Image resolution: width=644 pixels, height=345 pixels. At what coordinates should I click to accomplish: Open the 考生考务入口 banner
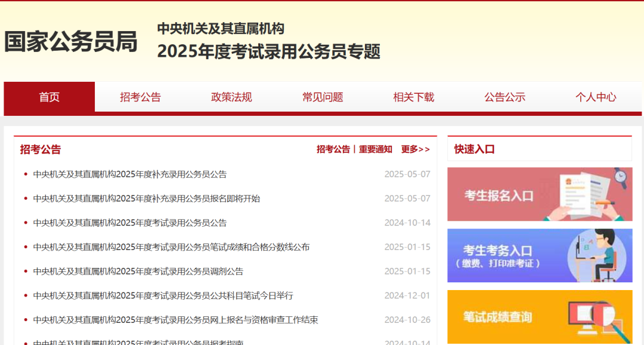click(539, 255)
